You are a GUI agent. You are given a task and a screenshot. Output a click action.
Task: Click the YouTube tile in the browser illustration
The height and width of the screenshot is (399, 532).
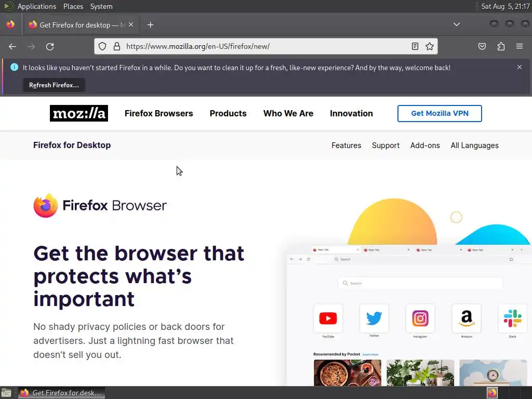(x=328, y=318)
